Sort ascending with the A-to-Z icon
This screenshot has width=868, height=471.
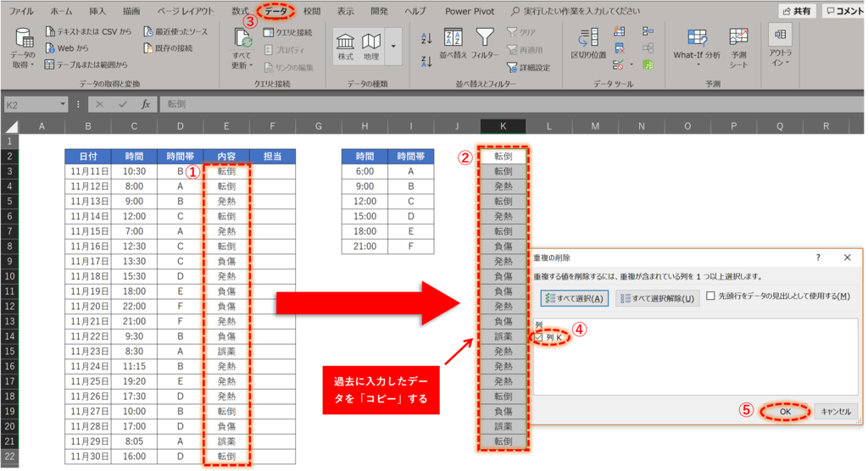tap(426, 38)
